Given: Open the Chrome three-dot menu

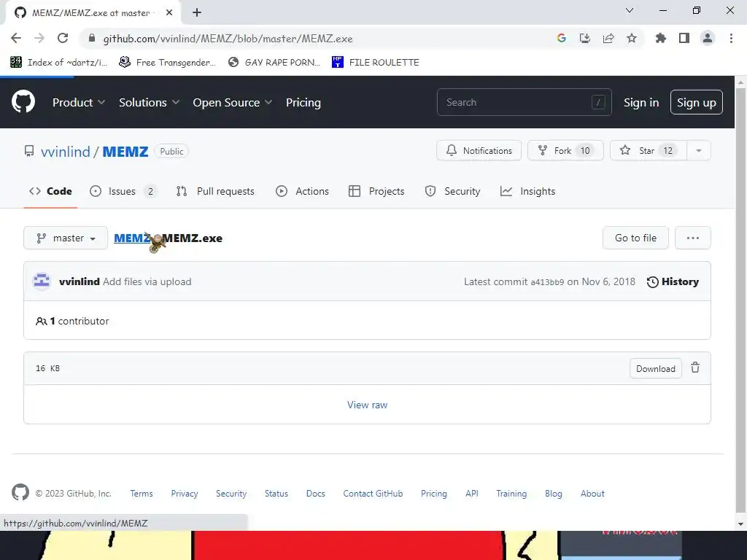Looking at the screenshot, I should (731, 38).
